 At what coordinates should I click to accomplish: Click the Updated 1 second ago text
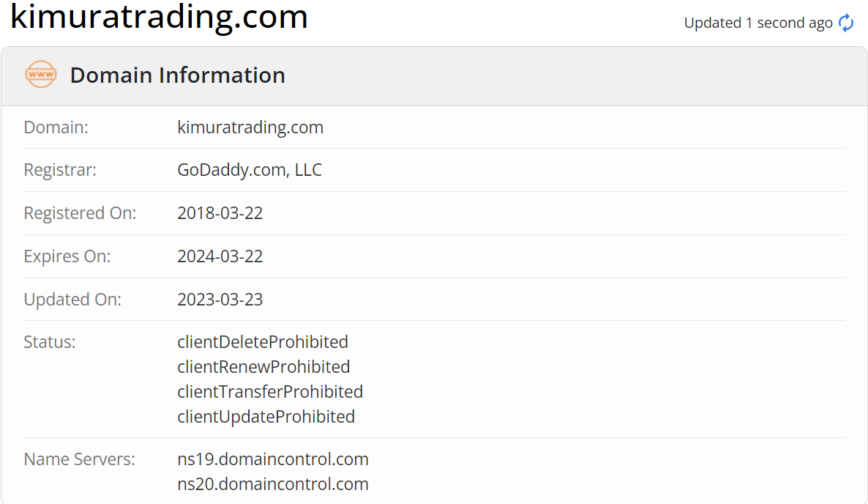(757, 23)
